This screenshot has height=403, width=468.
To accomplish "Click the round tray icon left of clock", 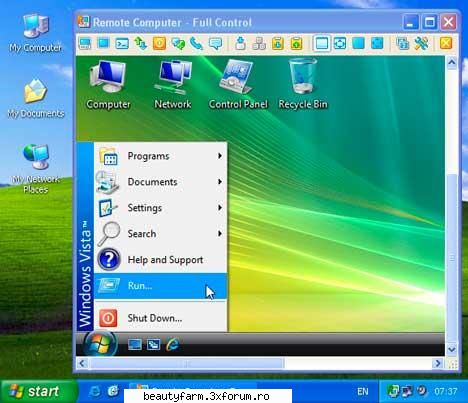I will point(422,390).
